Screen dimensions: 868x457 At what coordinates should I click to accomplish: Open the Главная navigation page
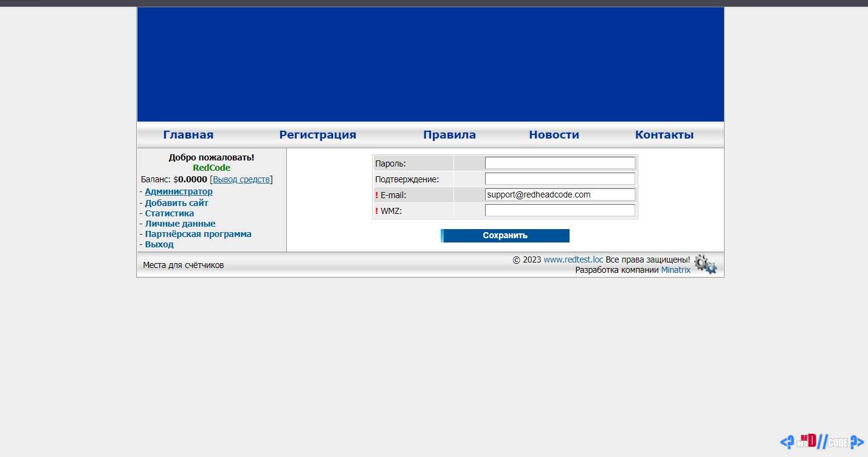[x=188, y=135]
